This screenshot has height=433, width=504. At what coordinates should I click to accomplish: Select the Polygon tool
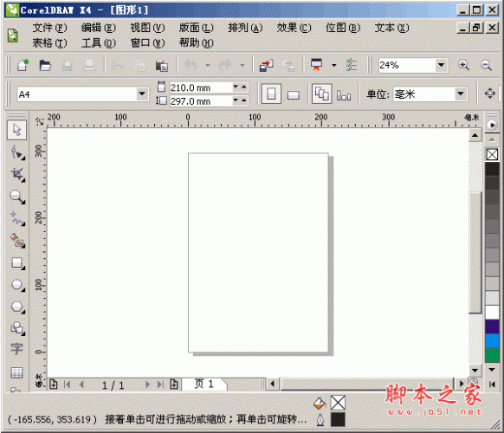(x=17, y=307)
